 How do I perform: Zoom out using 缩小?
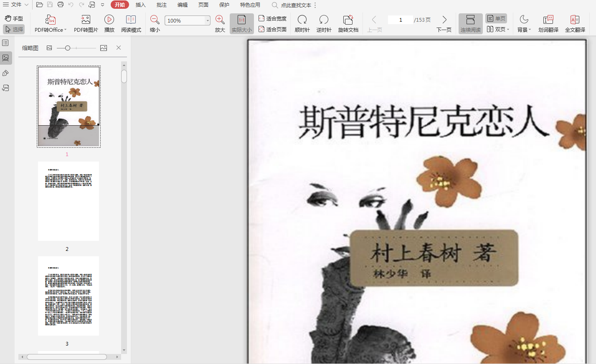click(x=155, y=24)
